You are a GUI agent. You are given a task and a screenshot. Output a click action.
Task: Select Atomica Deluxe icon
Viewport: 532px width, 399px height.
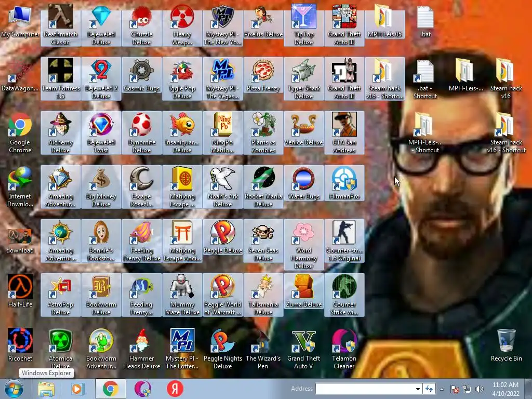click(61, 349)
